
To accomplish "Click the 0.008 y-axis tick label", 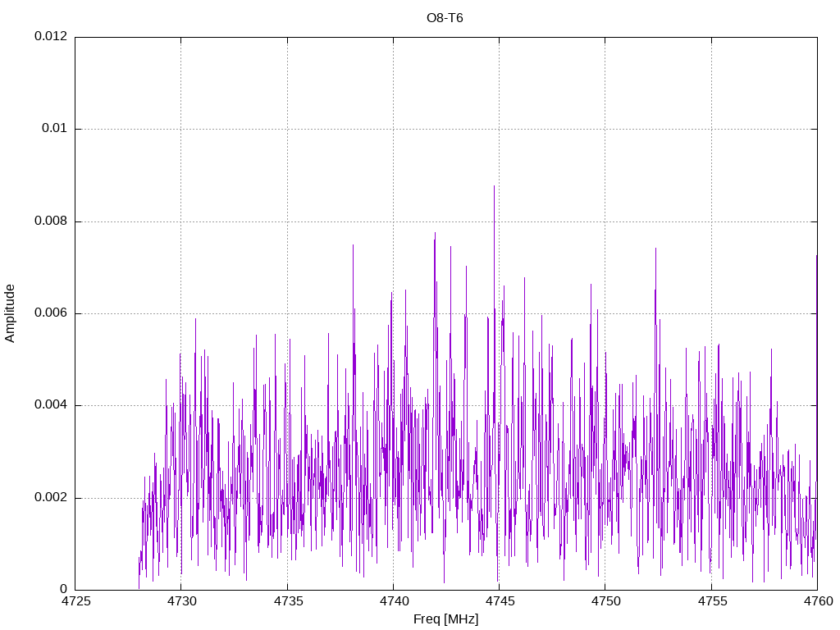I will [x=51, y=221].
